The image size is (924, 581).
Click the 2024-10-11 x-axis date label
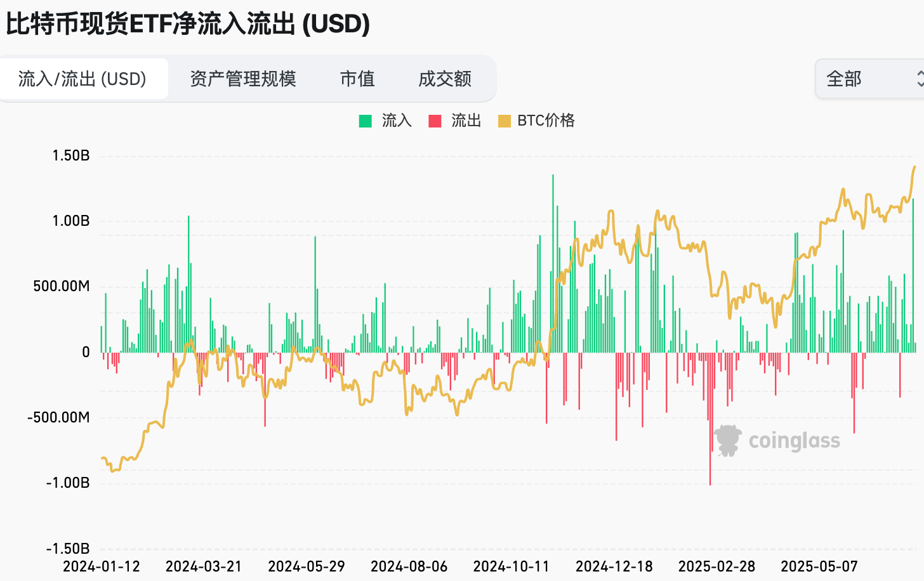(x=511, y=566)
